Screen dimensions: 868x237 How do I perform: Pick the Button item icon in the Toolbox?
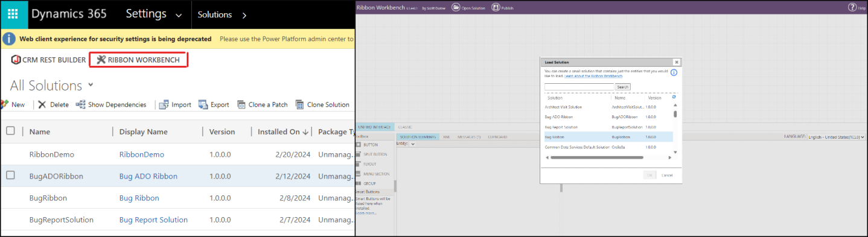[358, 145]
